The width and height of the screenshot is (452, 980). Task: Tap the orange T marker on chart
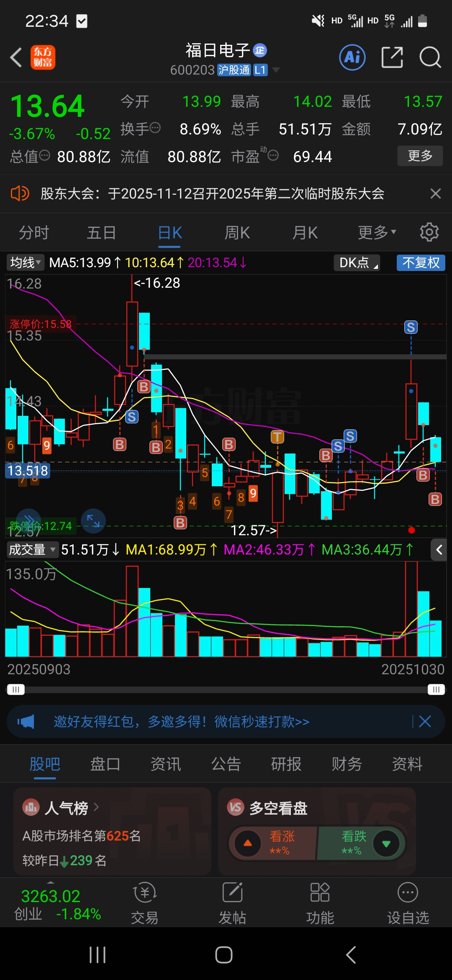[277, 437]
